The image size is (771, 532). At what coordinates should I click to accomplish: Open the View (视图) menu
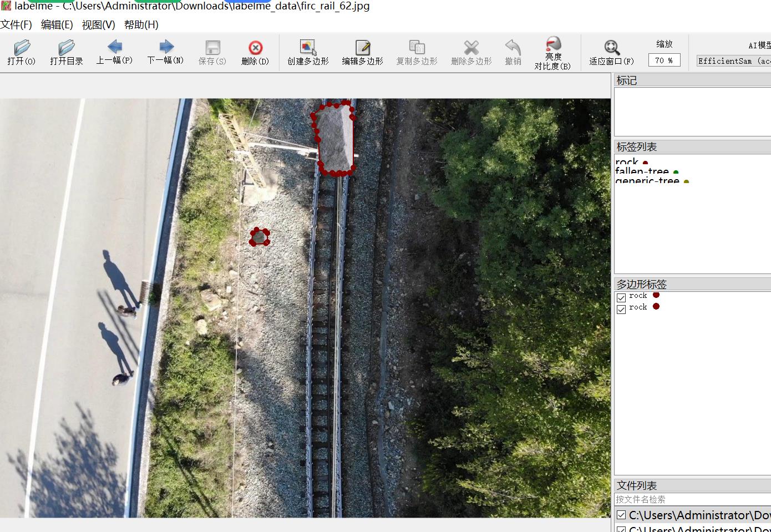pos(98,24)
